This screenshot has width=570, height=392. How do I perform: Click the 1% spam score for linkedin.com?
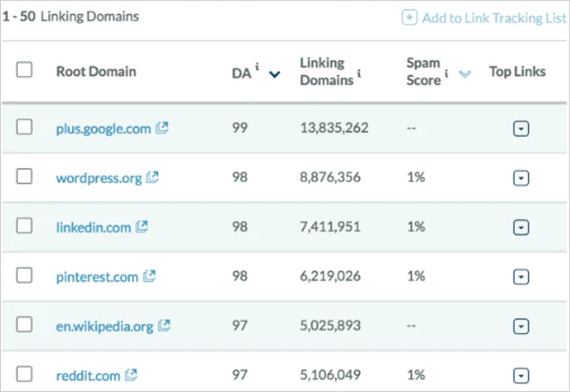pos(416,227)
